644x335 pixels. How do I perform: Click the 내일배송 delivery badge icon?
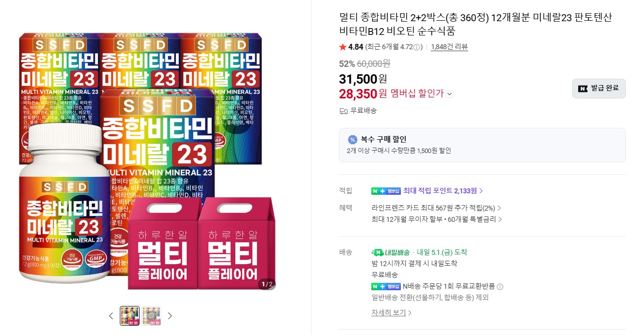click(x=377, y=252)
